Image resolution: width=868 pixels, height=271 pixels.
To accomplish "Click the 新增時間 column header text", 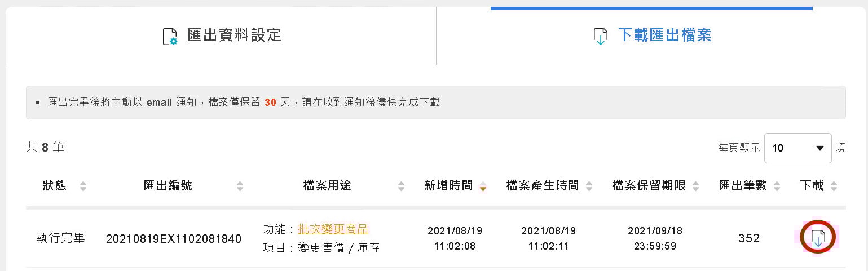I will [x=448, y=186].
